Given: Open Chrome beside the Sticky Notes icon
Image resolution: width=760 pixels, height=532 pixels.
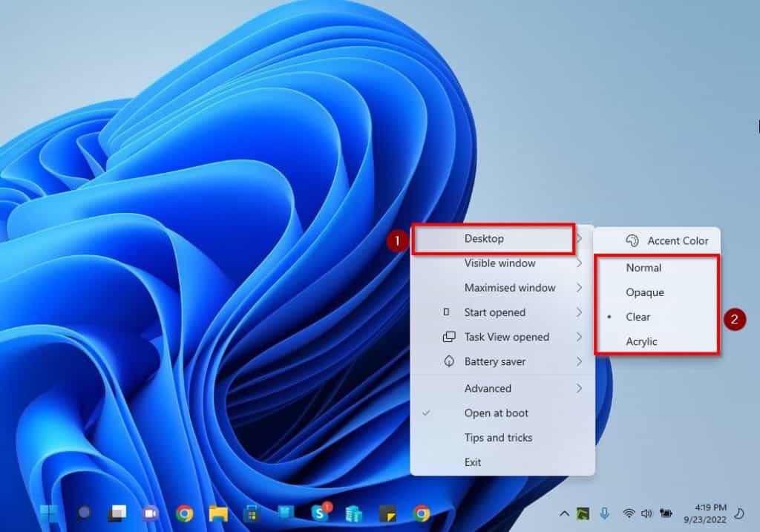Looking at the screenshot, I should [422, 513].
